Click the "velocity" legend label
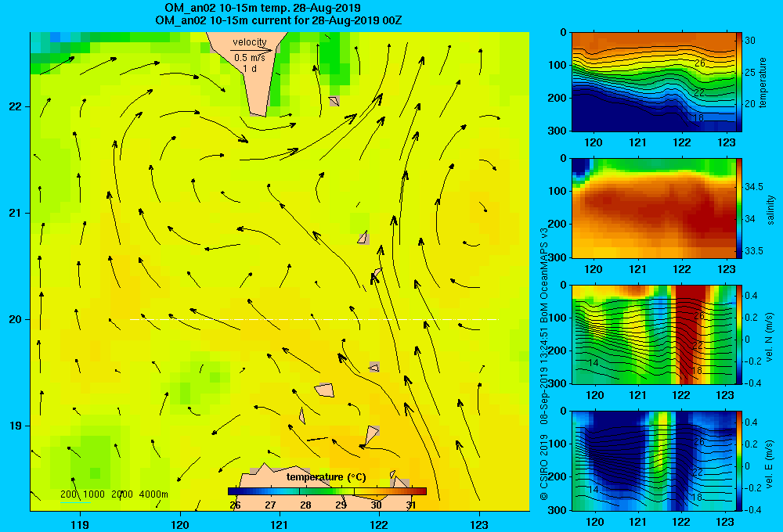783x532 pixels. [x=250, y=42]
